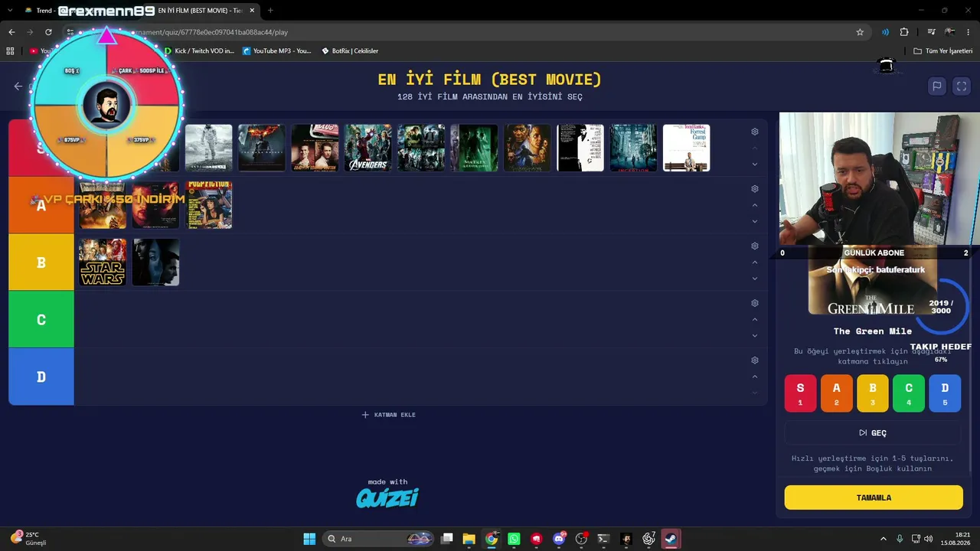This screenshot has height=551, width=980.
Task: Place The Green Mile in S tier
Action: tap(800, 393)
